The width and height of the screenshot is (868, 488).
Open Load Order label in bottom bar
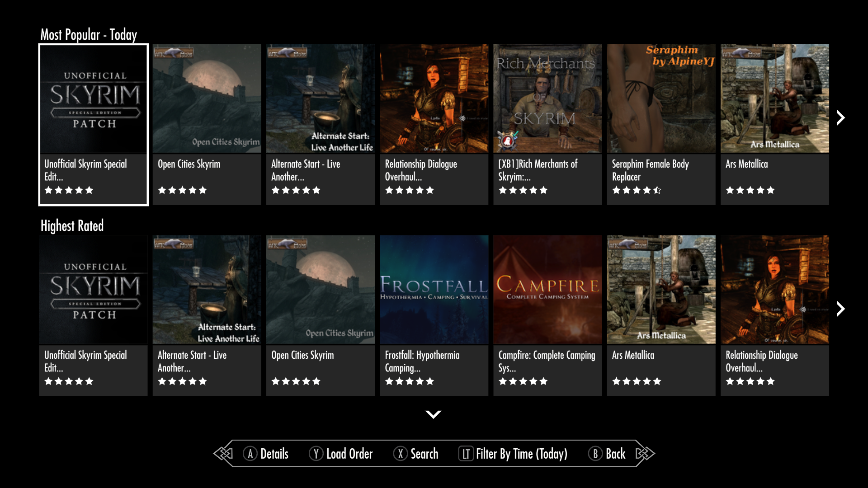point(349,454)
